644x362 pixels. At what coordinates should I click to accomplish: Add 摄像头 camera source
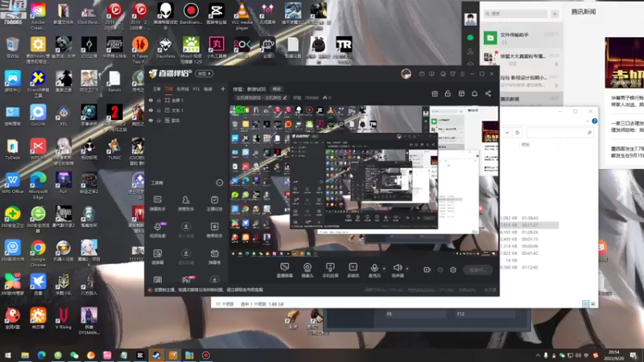click(308, 270)
